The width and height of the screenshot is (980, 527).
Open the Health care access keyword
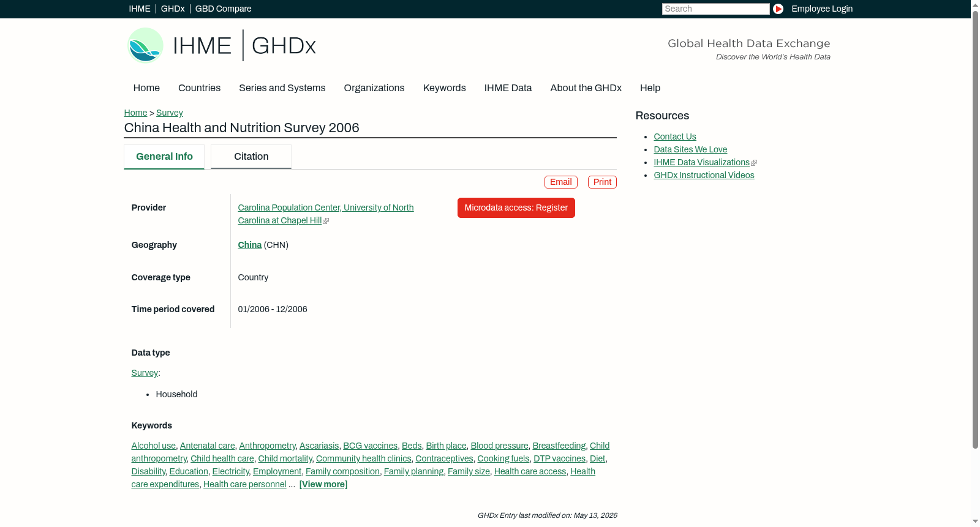(530, 471)
